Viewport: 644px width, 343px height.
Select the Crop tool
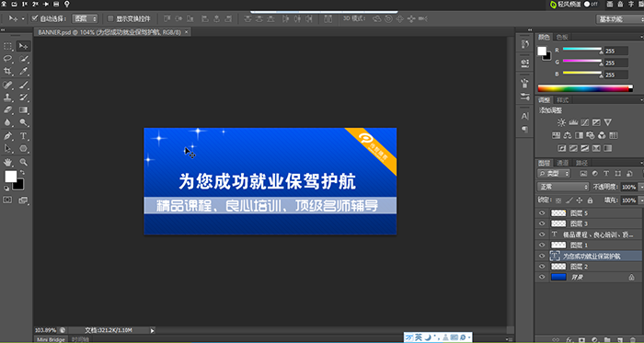[x=7, y=72]
